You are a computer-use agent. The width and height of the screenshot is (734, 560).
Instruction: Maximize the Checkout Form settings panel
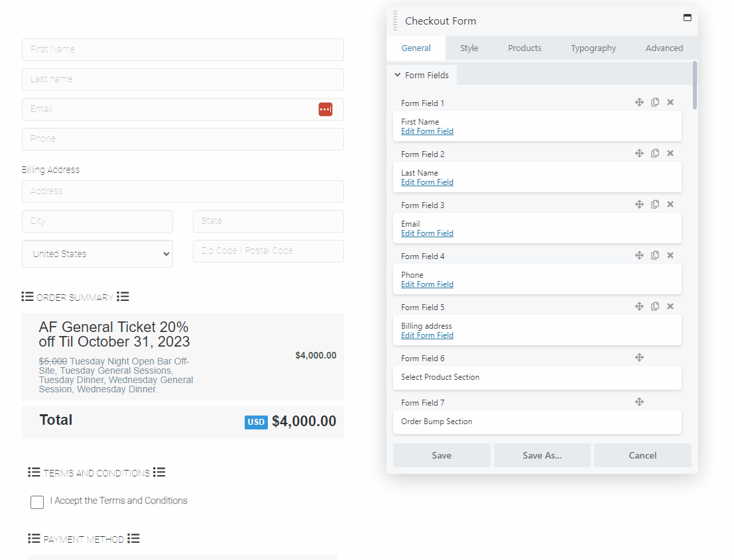point(688,18)
